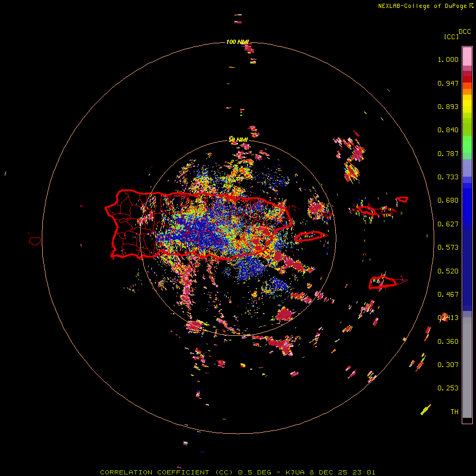
Task: Select the 0.627 legend value
Action: click(448, 224)
